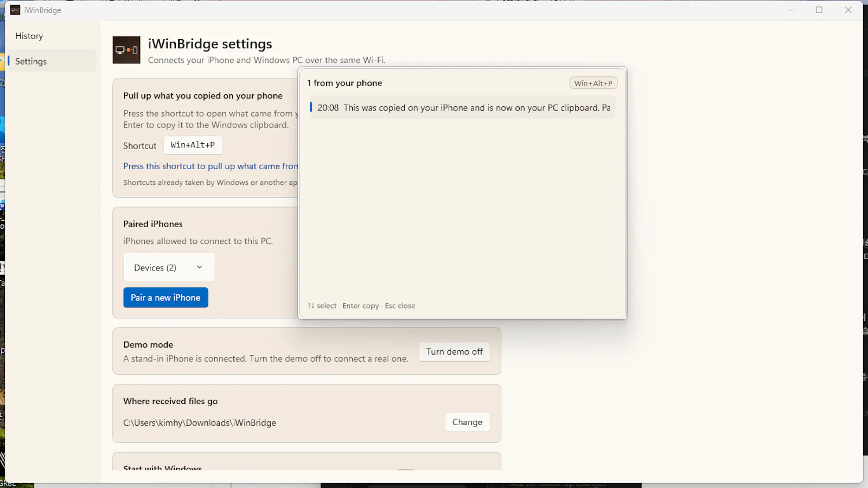This screenshot has height=488, width=868.
Task: Click the iWinBridge title bar app icon
Action: 15,10
